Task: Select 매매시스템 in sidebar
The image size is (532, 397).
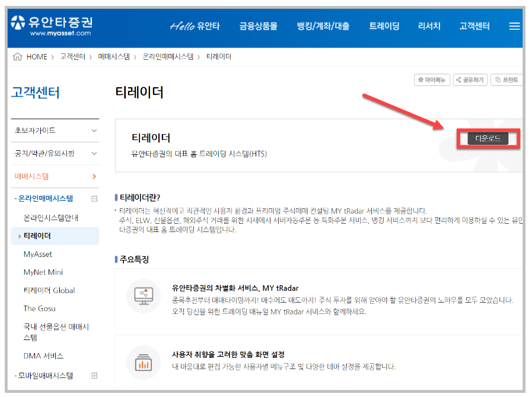Action: (x=31, y=176)
